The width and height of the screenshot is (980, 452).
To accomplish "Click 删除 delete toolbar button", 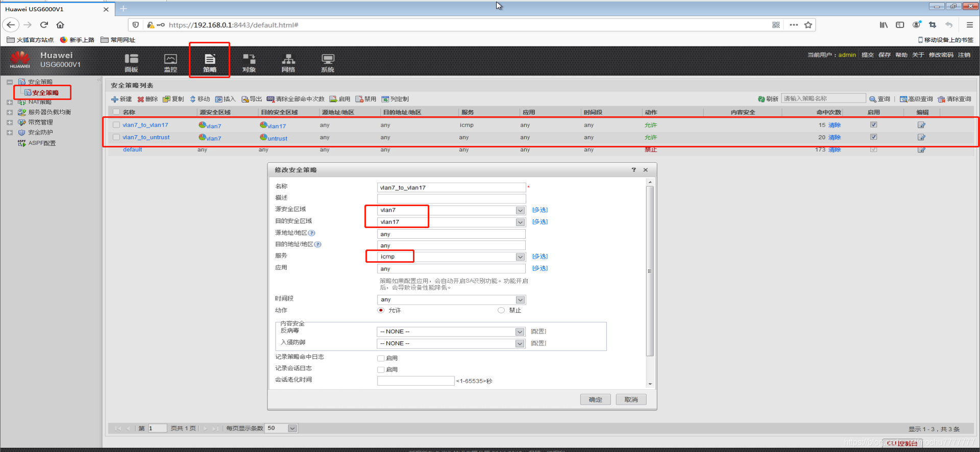I will point(148,99).
